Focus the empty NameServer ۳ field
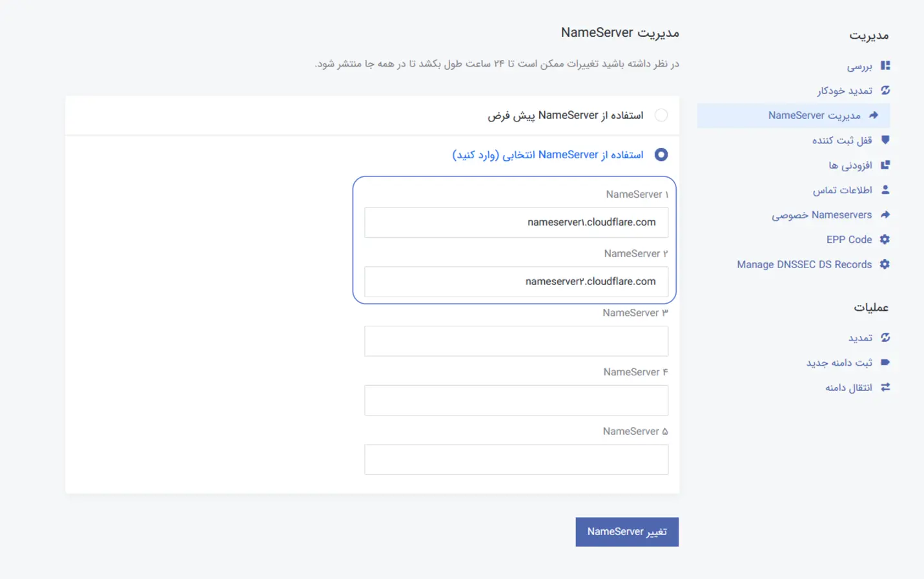Image resolution: width=924 pixels, height=579 pixels. coord(516,341)
